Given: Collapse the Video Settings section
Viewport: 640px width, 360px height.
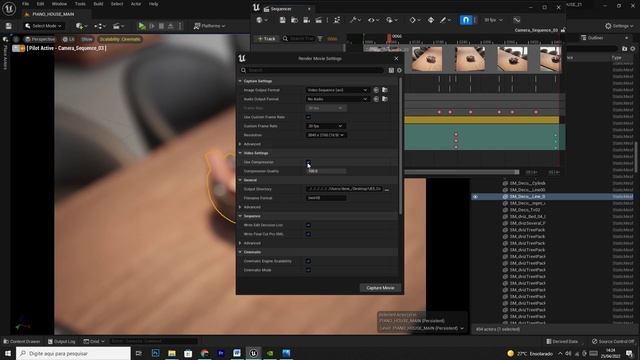Looking at the screenshot, I should point(240,153).
